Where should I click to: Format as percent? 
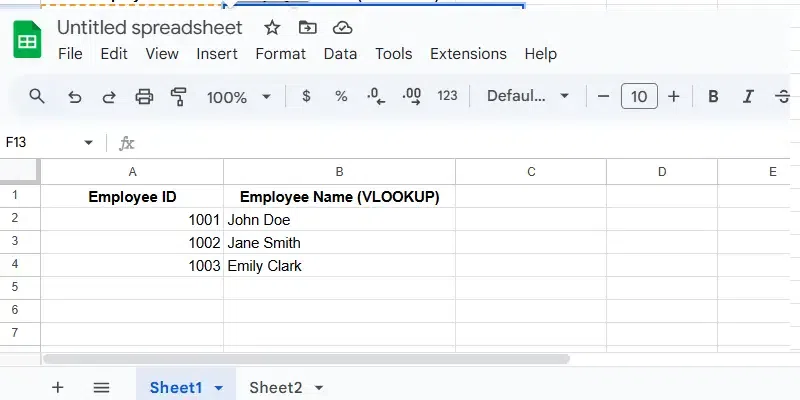point(341,96)
